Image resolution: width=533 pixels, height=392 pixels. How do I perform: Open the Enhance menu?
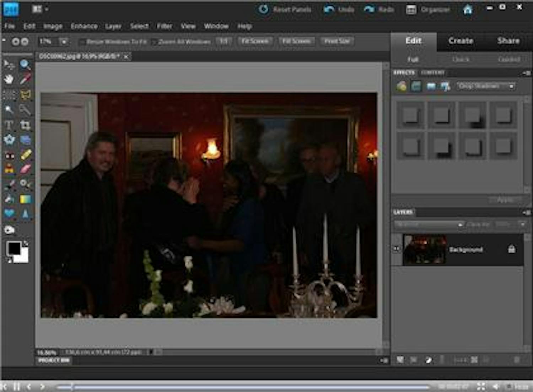click(x=84, y=26)
